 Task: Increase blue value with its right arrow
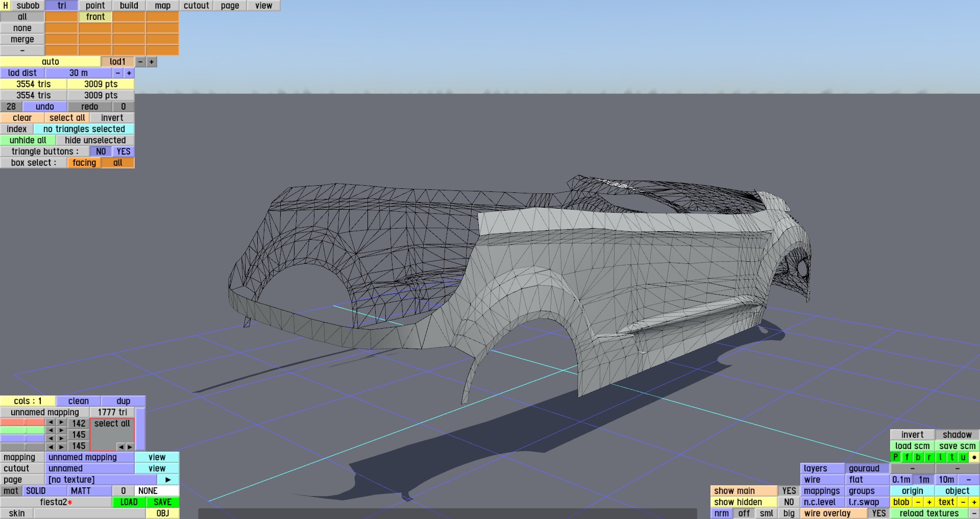(62, 438)
